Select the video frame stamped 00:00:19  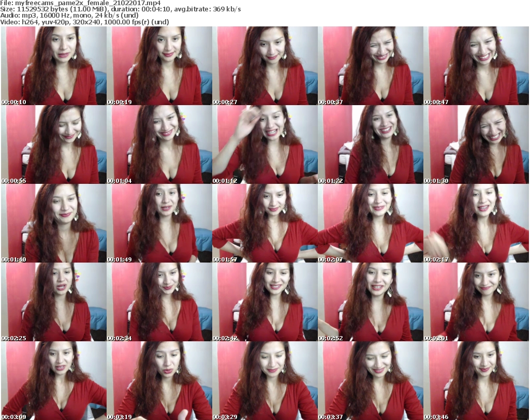click(x=159, y=66)
